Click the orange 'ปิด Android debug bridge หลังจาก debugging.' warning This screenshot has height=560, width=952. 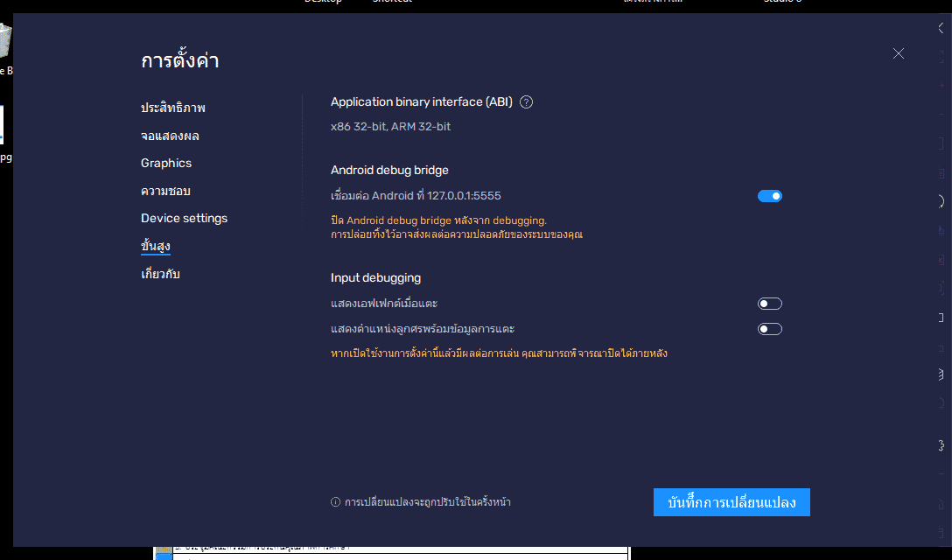439,220
